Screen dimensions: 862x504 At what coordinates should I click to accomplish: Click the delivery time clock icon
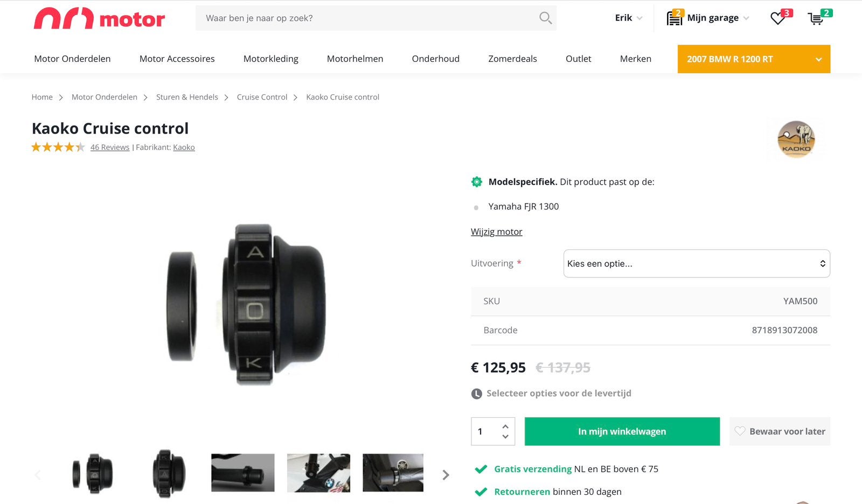477,394
